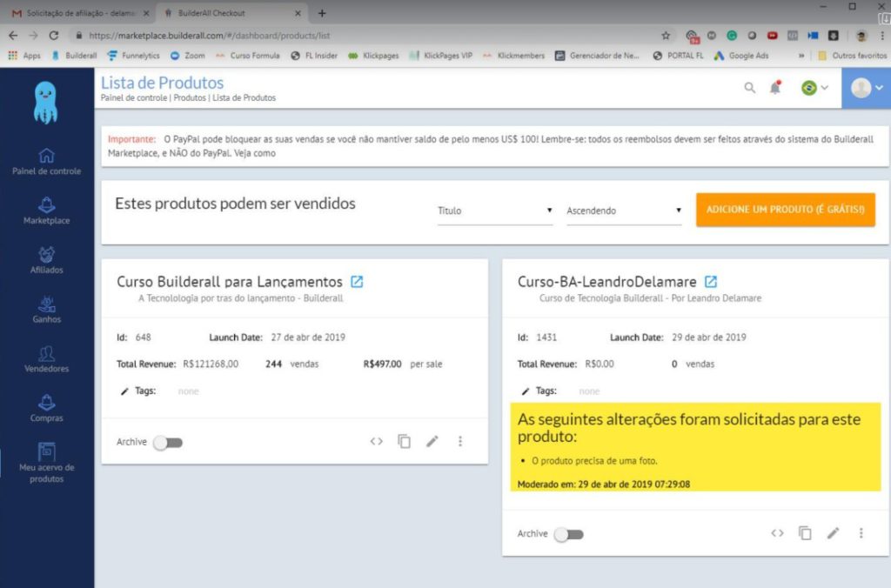
Task: Open Curso Builderall para Lançamentos title
Action: click(x=230, y=282)
